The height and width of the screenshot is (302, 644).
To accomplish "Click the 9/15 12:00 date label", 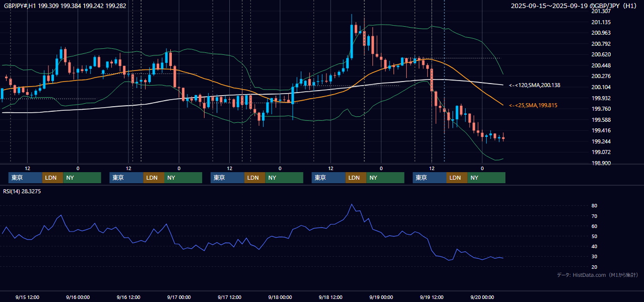I will 27,297.
